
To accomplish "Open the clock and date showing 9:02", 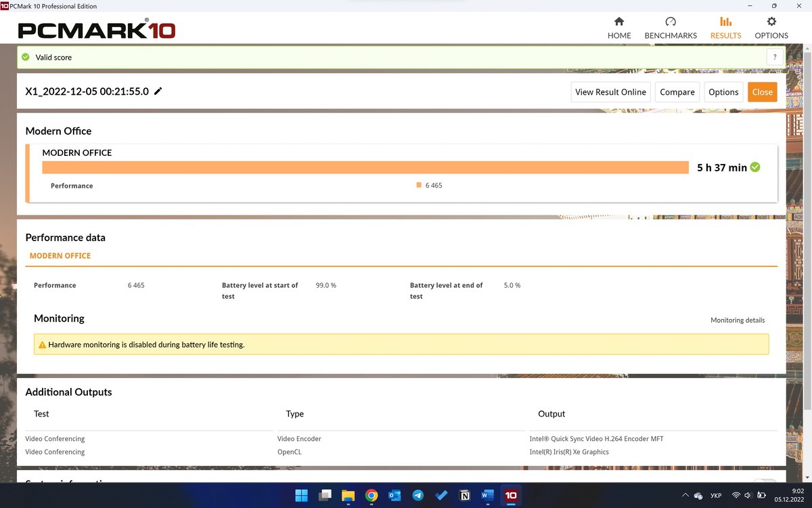I will (788, 496).
